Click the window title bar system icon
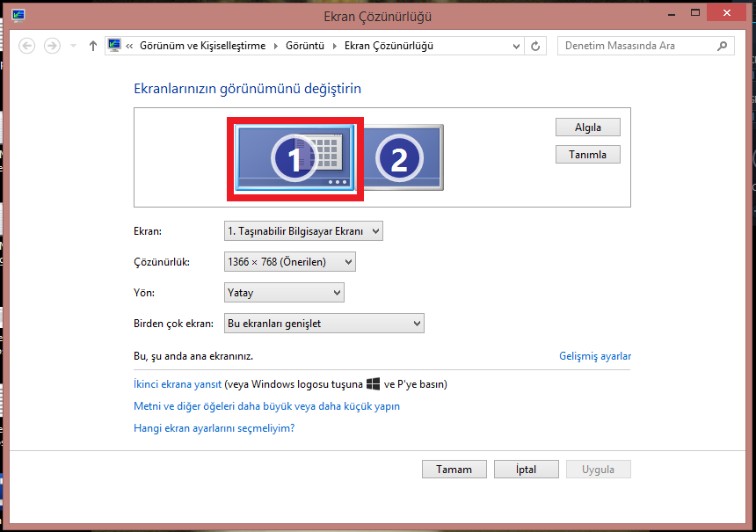756x532 pixels. (x=18, y=16)
